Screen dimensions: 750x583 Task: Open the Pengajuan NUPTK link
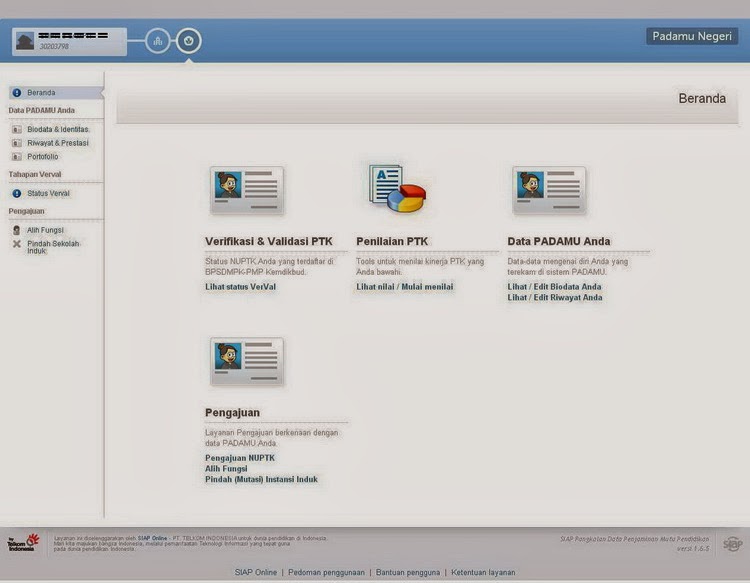point(240,458)
